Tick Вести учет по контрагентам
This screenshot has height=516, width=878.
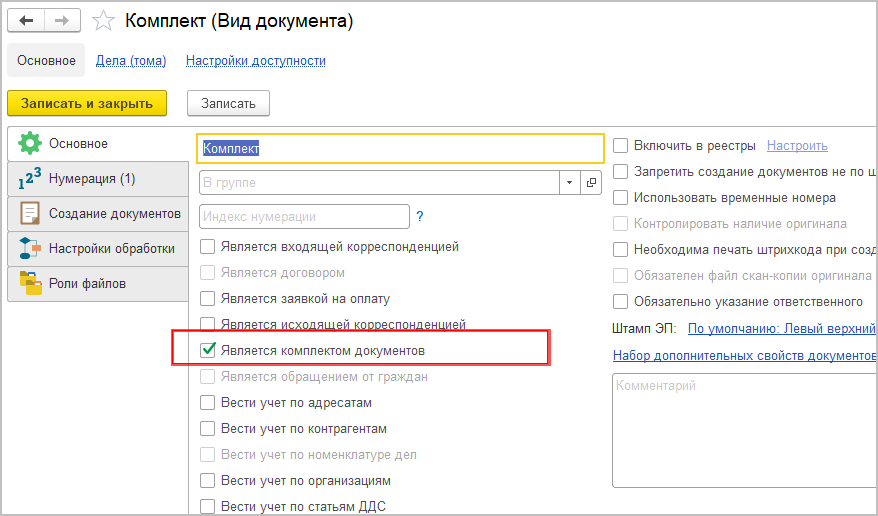(x=209, y=429)
